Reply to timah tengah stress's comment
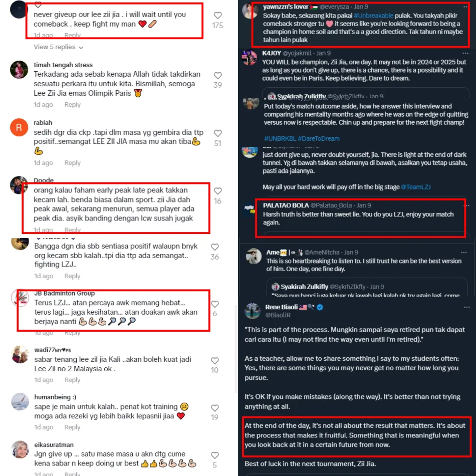 pyautogui.click(x=72, y=105)
